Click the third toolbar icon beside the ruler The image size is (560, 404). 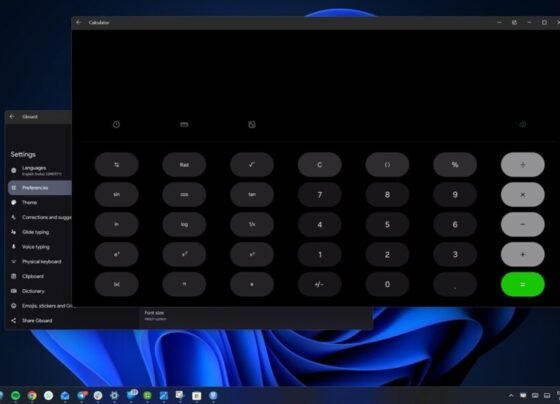(252, 125)
